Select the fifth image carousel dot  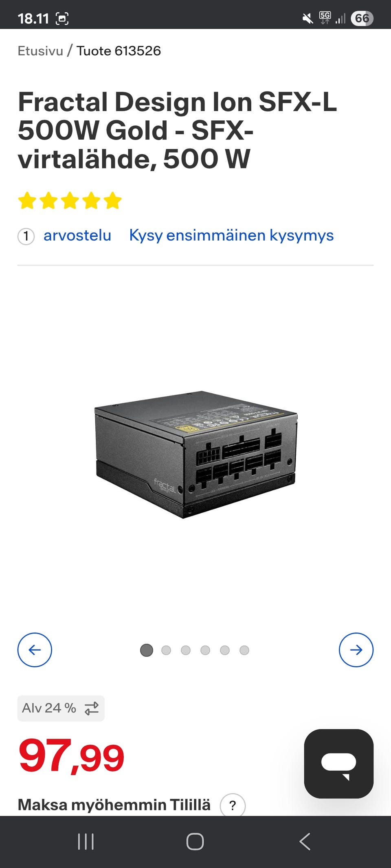[225, 650]
